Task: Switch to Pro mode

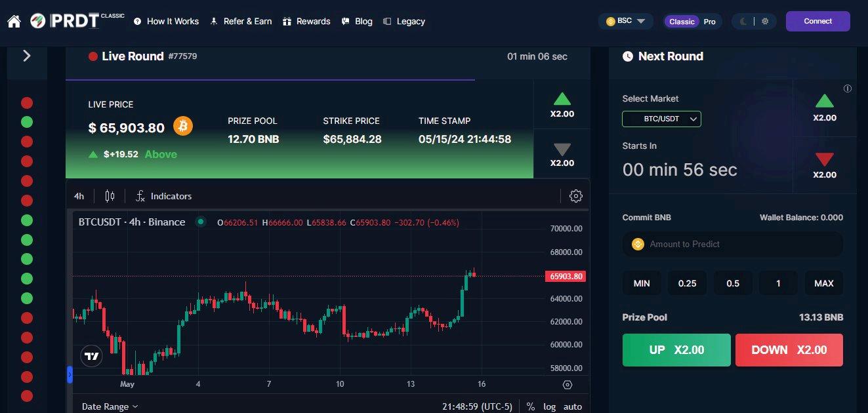Action: (x=710, y=22)
